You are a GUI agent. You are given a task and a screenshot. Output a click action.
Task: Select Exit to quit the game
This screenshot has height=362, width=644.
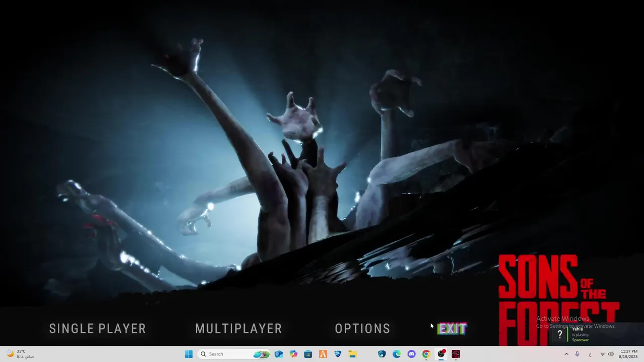pos(452,329)
